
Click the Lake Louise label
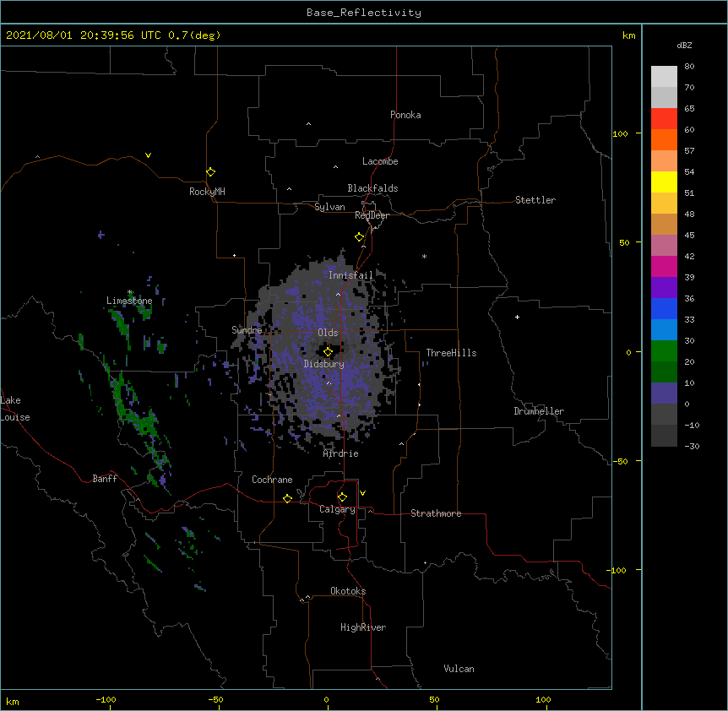[x=15, y=409]
